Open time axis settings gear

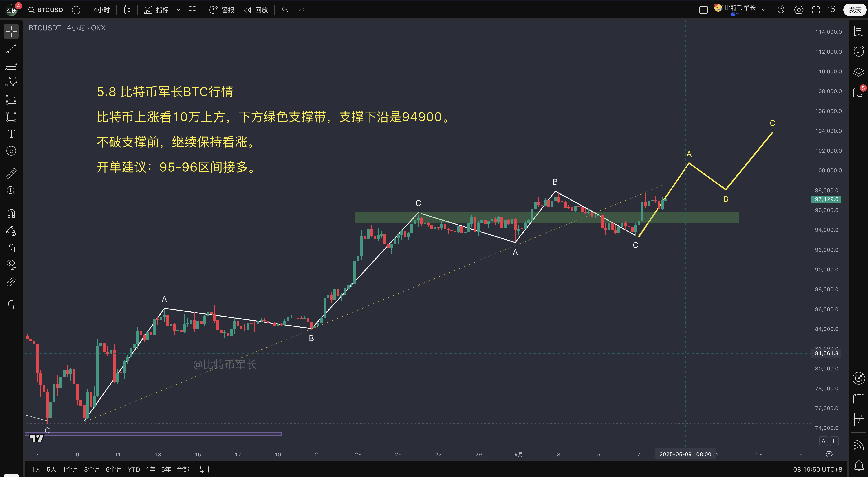coord(829,454)
